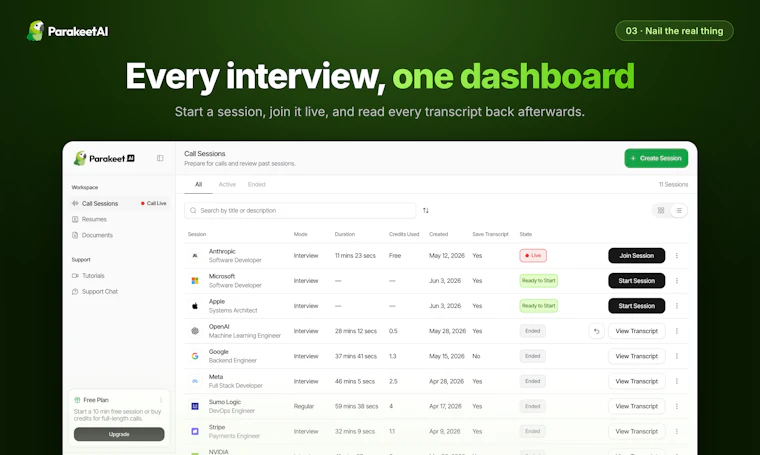Click the Upgrade plan button
760x455 pixels.
tap(119, 434)
